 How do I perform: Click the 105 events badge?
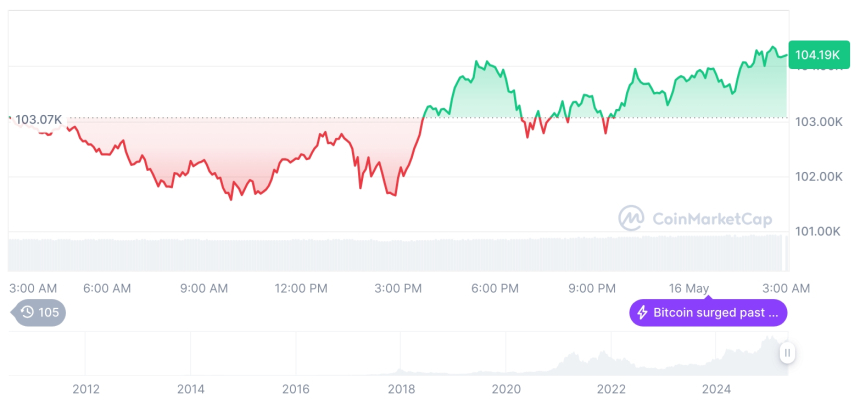[48, 313]
